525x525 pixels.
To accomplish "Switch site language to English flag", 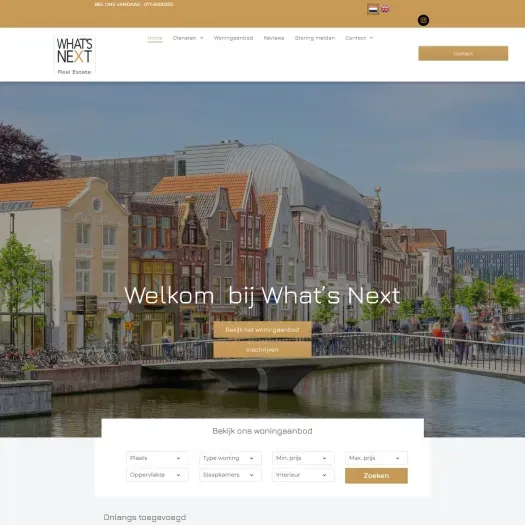I will coord(385,9).
